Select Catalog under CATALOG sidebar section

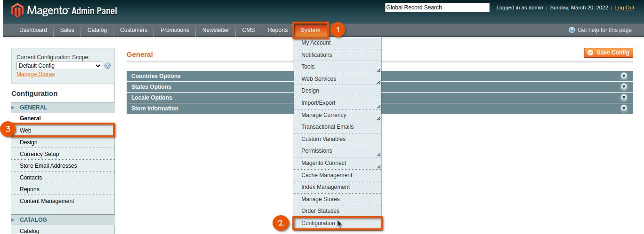pos(63,231)
